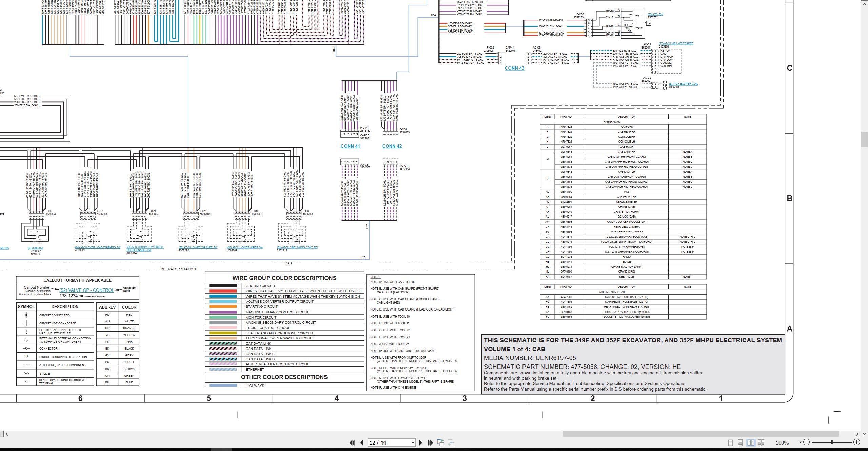Follow the (55) KEY SW callout link
This screenshot has width=868, height=451.
[655, 14]
